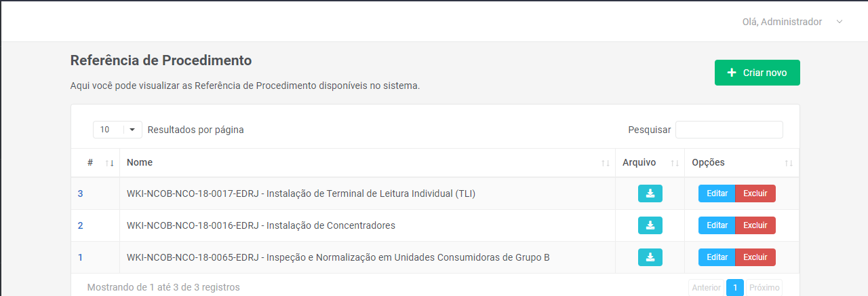Edit the TLI installation procedure entry
The width and height of the screenshot is (868, 296).
pos(717,193)
